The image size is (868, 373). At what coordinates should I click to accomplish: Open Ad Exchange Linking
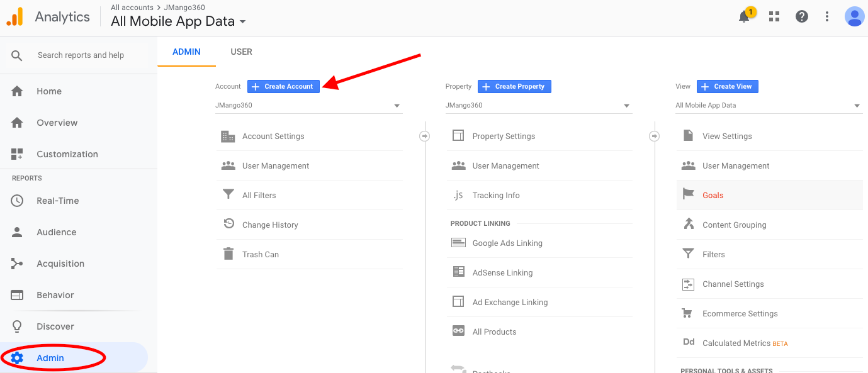tap(510, 303)
